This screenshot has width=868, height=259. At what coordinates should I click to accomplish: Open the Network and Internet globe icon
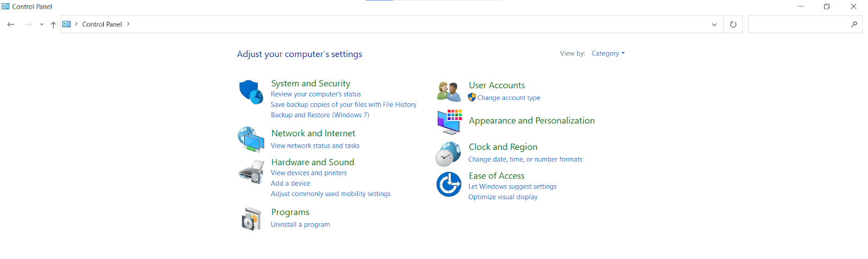[x=251, y=140]
